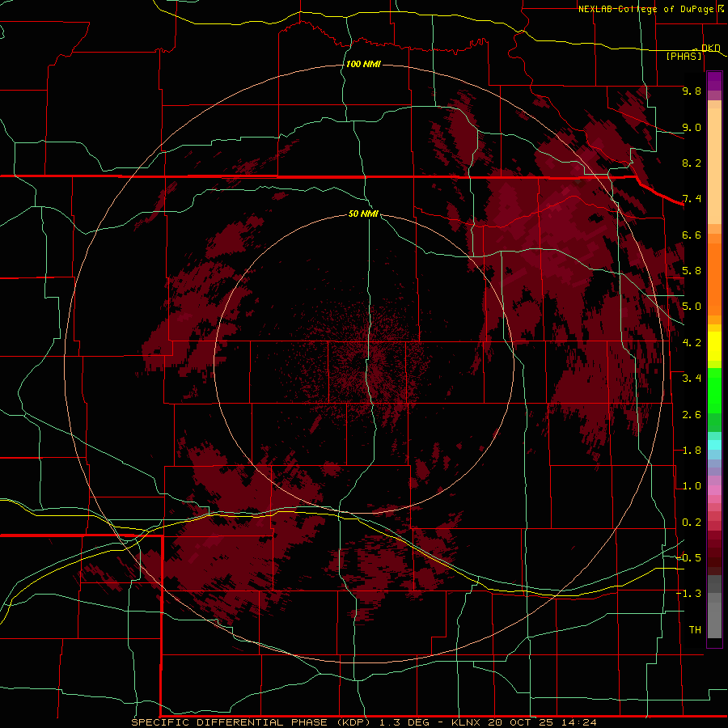Click the bright green band of the color scale

[714, 392]
